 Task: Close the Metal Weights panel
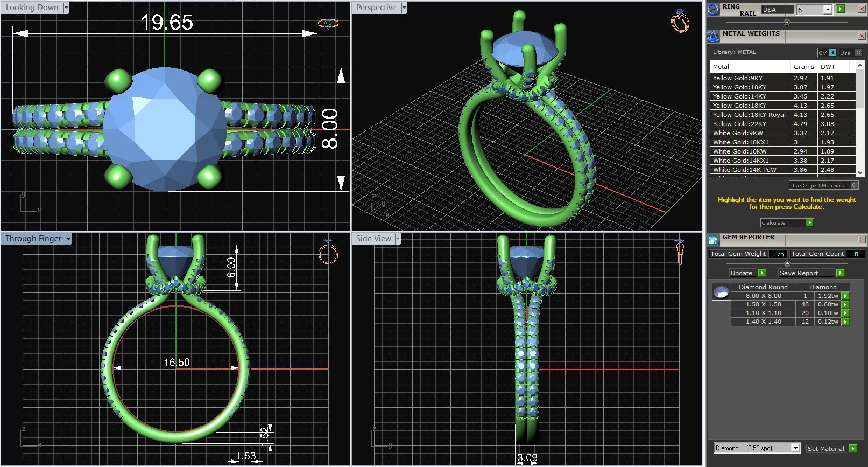click(862, 36)
